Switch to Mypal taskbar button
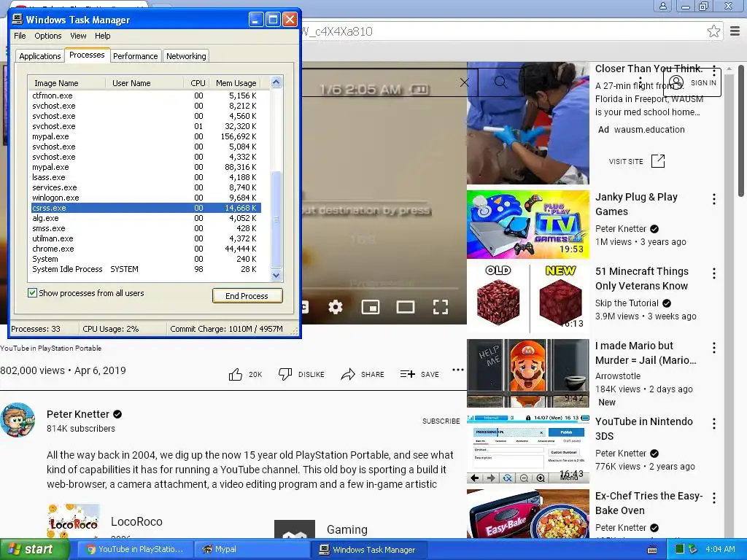 [252, 549]
